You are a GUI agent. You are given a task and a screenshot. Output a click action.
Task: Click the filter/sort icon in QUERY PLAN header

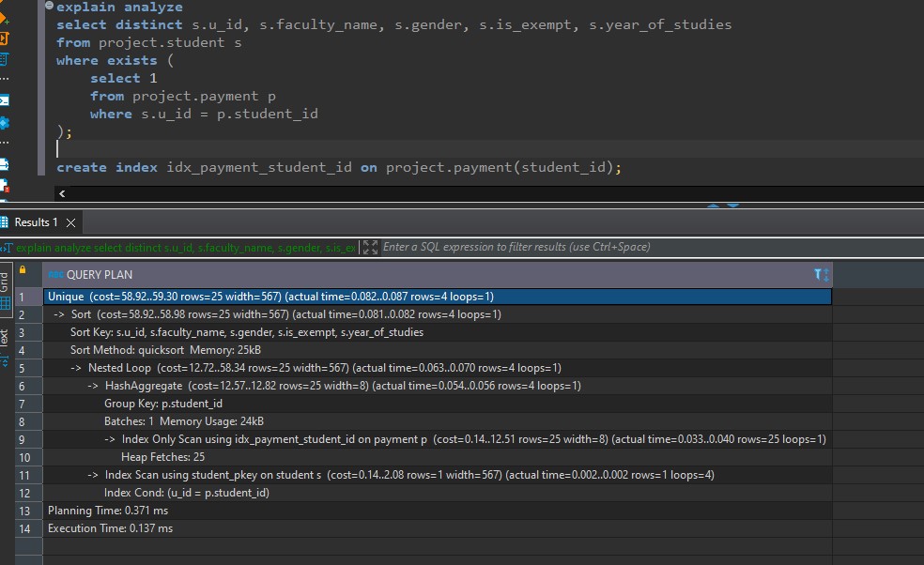(822, 275)
